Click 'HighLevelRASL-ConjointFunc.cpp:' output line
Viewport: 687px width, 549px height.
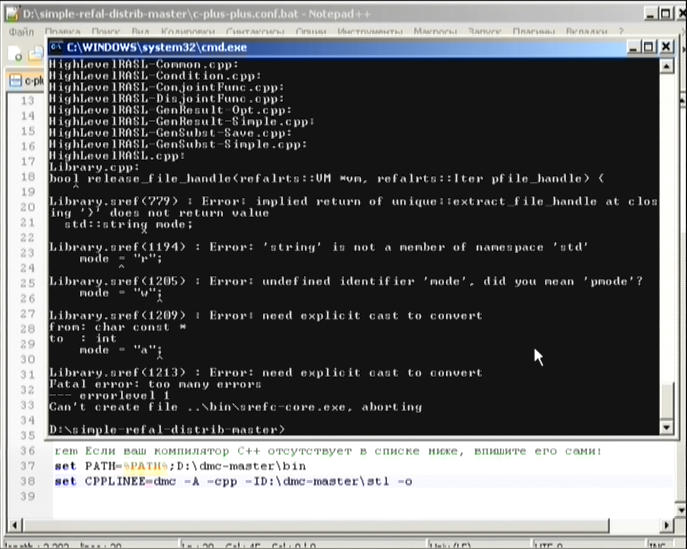(166, 87)
